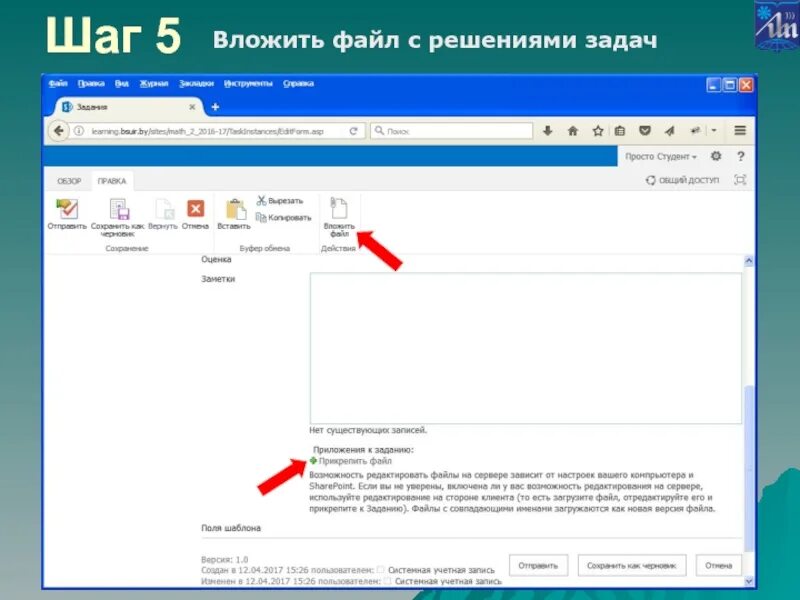
Task: Open the Вид menu
Action: [121, 84]
